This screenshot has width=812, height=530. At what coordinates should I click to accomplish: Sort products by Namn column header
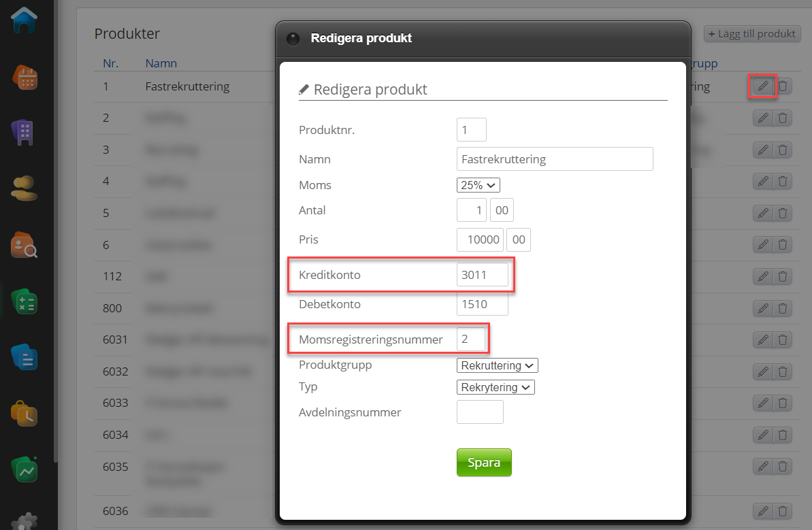pos(161,63)
